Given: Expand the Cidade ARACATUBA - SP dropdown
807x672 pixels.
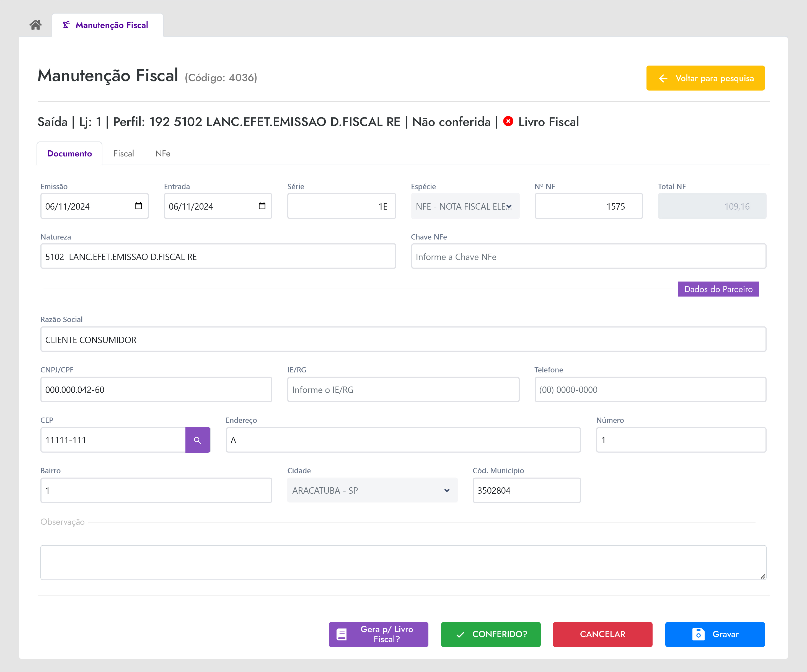Looking at the screenshot, I should [372, 490].
